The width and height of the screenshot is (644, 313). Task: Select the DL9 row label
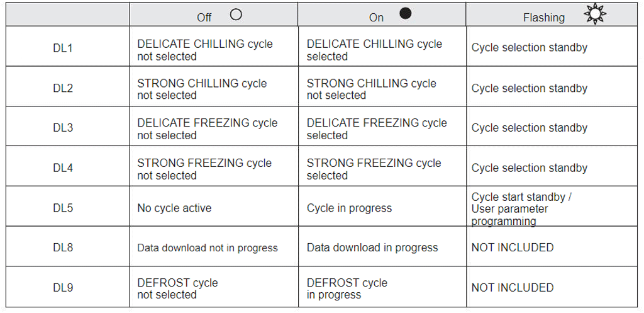pyautogui.click(x=63, y=288)
